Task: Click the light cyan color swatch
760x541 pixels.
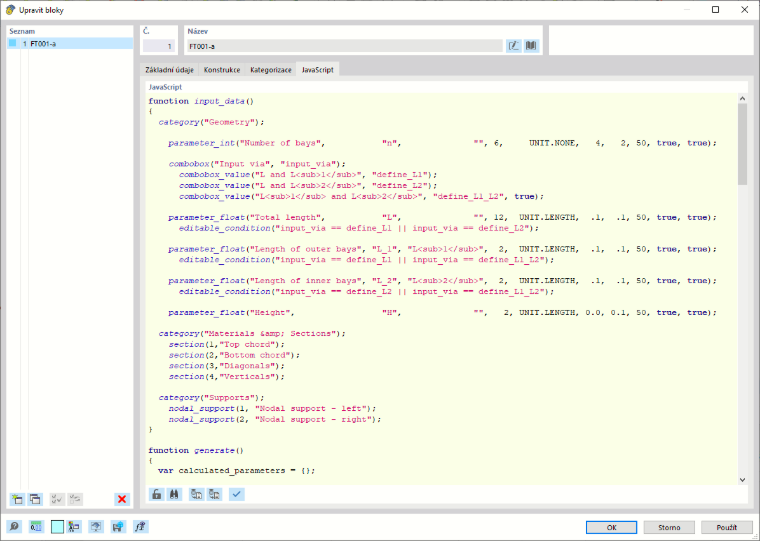Action: (x=57, y=527)
